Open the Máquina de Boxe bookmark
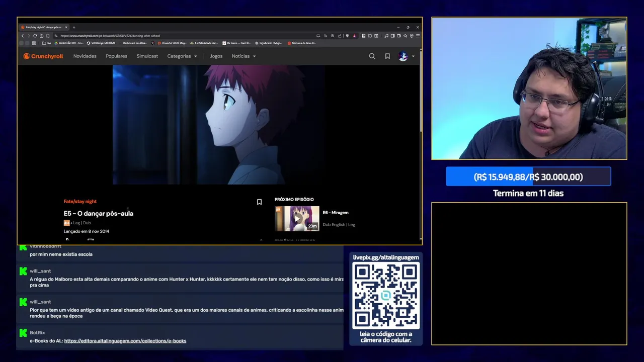This screenshot has width=644, height=362. [x=302, y=43]
